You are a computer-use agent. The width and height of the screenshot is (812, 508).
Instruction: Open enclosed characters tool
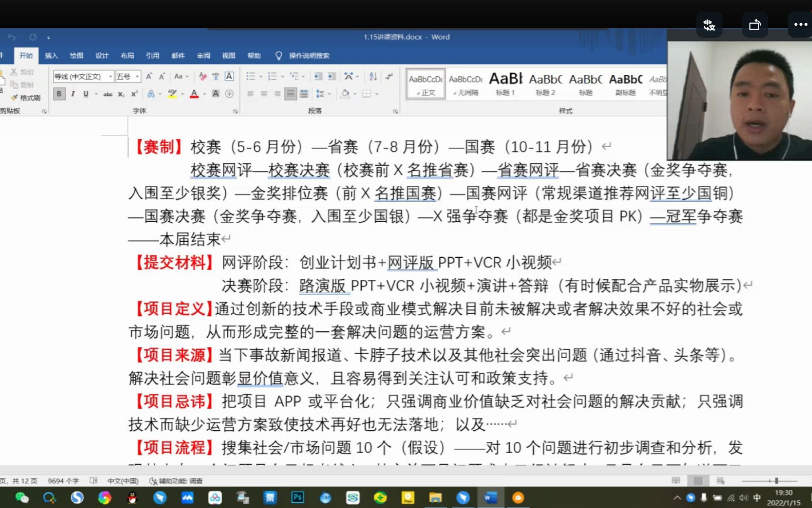[229, 94]
